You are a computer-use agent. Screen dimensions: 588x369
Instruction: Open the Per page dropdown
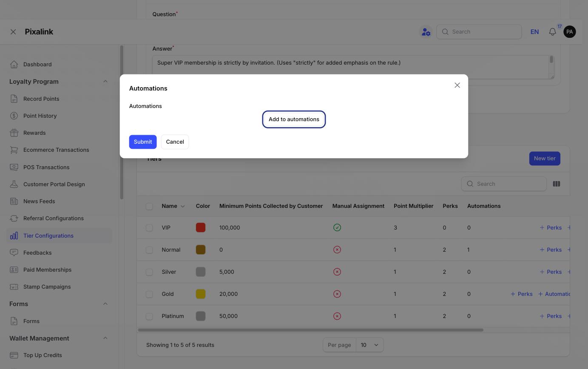[369, 345]
